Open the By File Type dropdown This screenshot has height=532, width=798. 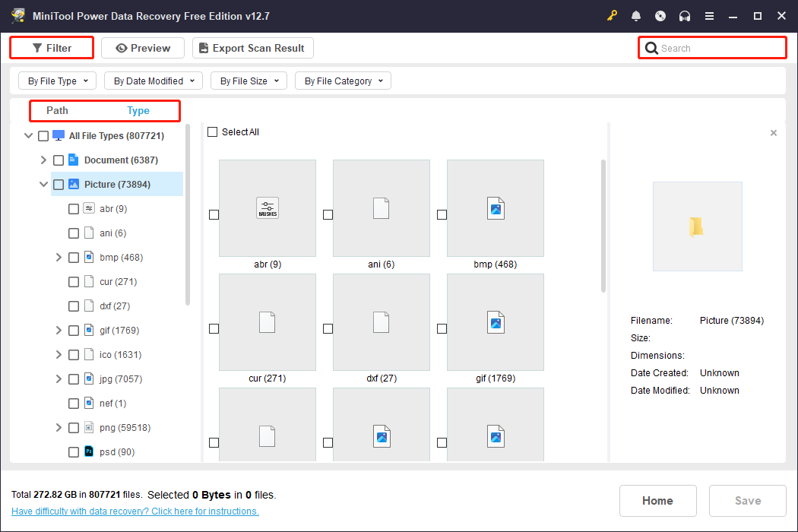(56, 81)
